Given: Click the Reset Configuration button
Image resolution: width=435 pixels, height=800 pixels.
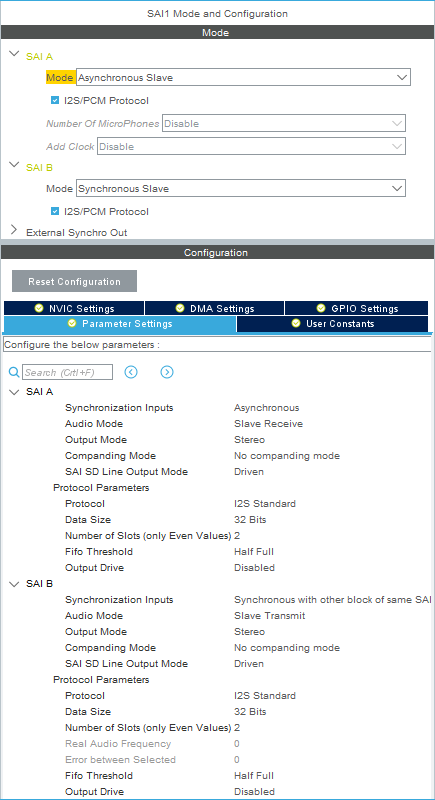Looking at the screenshot, I should 74,281.
